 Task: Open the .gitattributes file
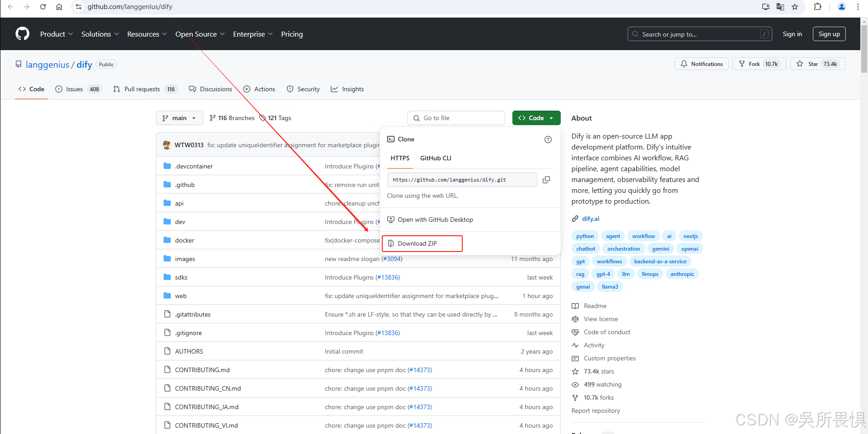tap(192, 314)
